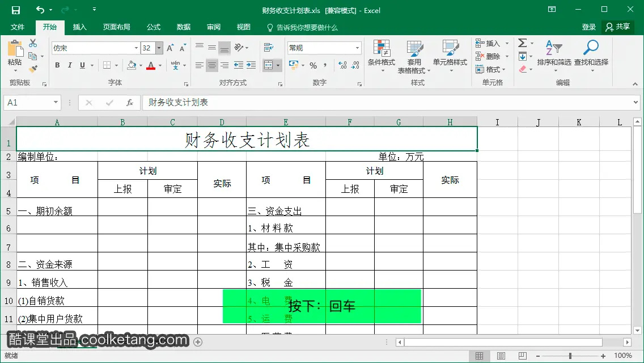Apply percent style
The image size is (644, 363).
[x=313, y=65]
